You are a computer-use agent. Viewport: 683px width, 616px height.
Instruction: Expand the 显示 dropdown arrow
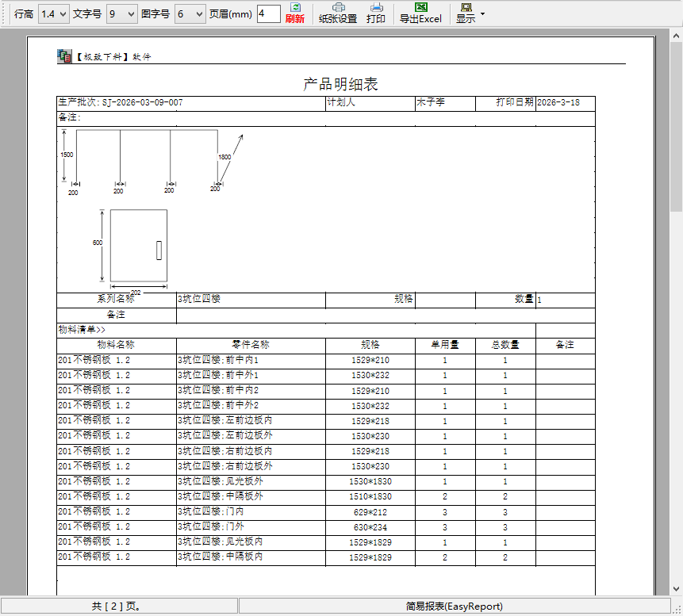[x=482, y=14]
